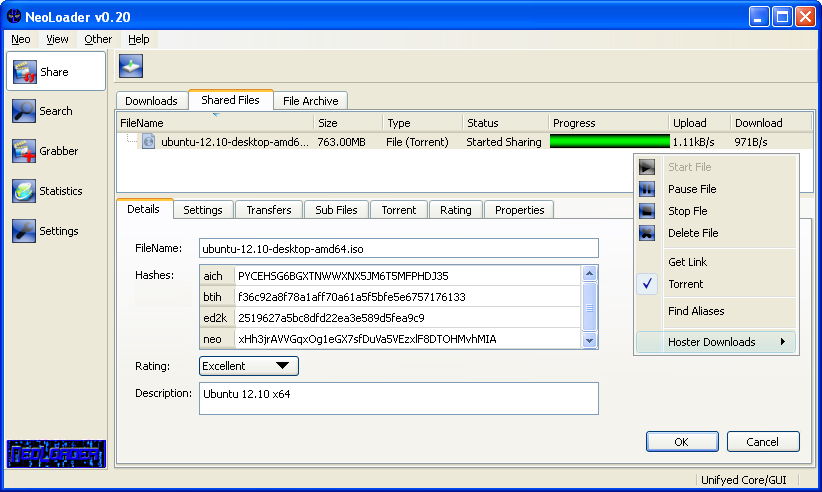Click the hashes list scrollbar thumb

(x=589, y=307)
